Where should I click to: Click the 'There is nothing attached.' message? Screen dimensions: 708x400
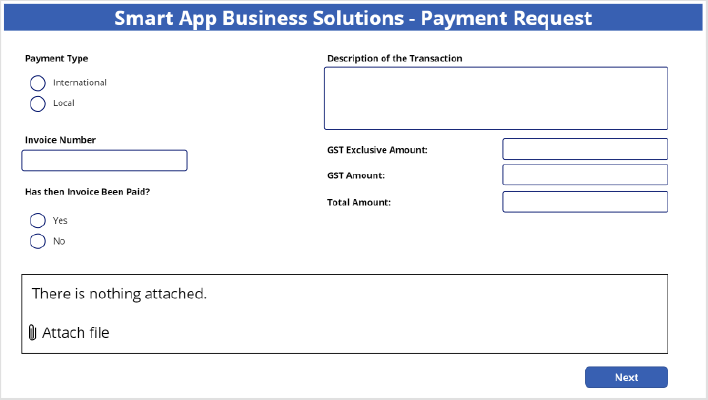119,294
